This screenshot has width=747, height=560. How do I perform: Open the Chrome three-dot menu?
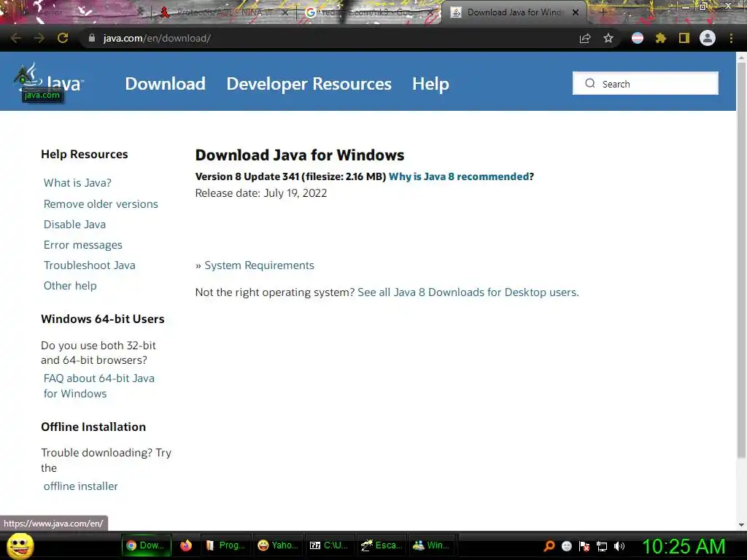click(x=731, y=38)
